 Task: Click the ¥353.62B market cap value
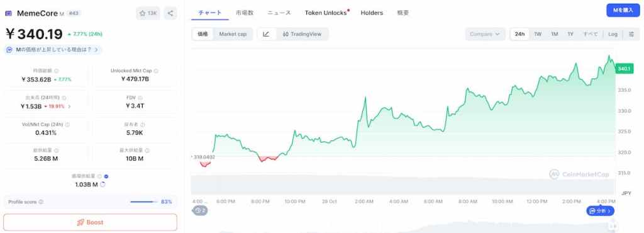pos(36,79)
